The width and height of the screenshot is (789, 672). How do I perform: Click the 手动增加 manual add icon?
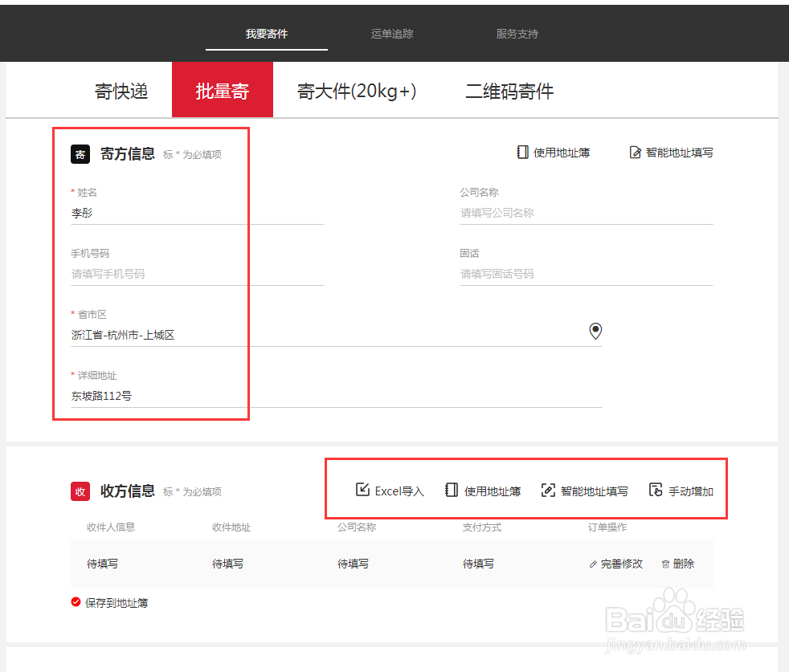pos(656,490)
